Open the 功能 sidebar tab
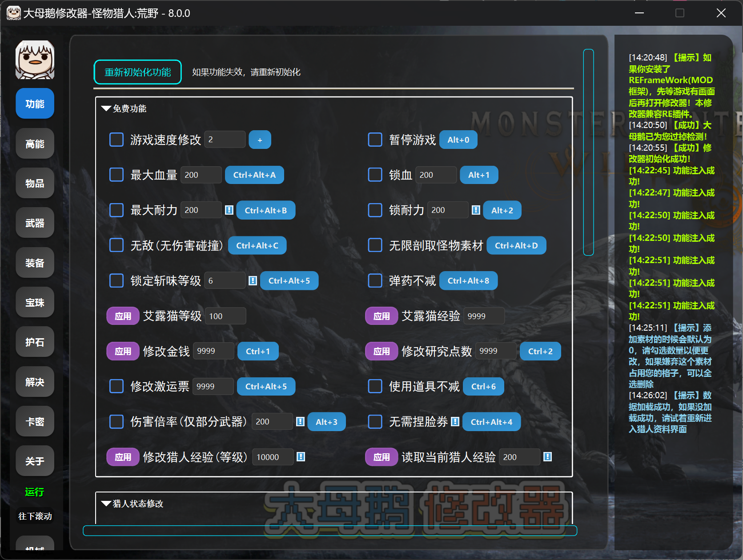The height and width of the screenshot is (560, 743). click(35, 104)
